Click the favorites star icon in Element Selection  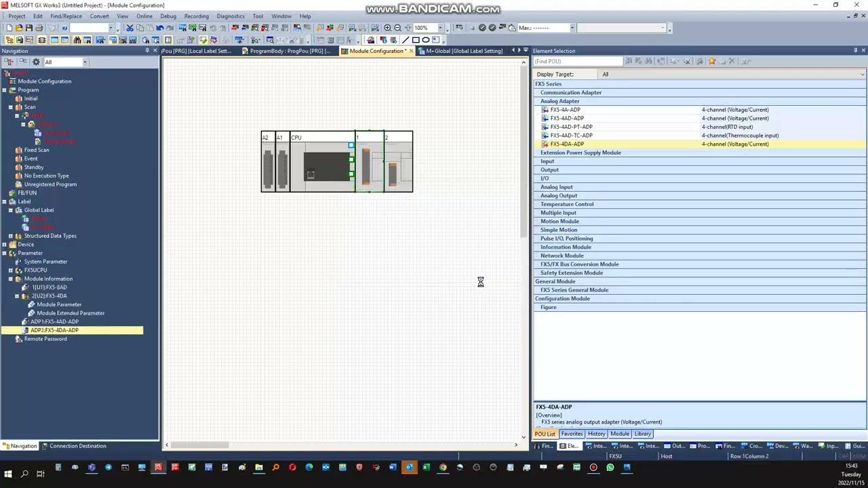[712, 61]
